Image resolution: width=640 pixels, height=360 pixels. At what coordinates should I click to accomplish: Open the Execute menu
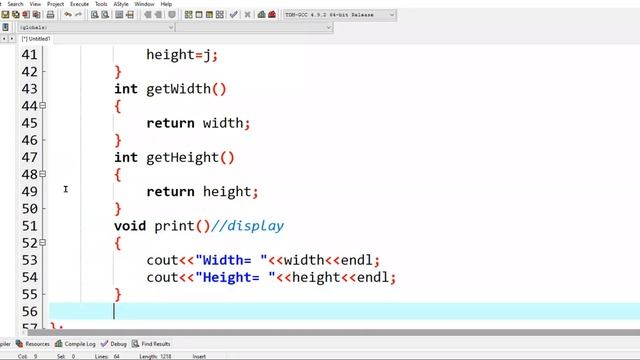pos(79,4)
